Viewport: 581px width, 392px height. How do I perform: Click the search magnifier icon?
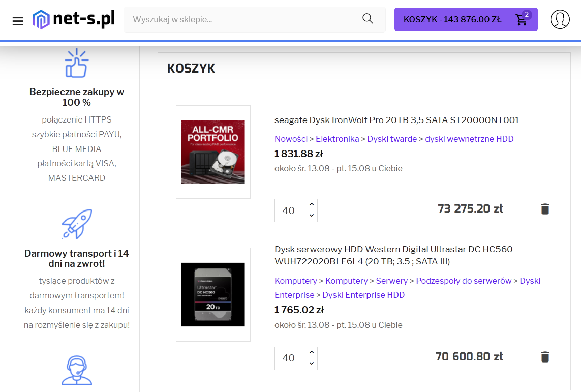pos(368,19)
